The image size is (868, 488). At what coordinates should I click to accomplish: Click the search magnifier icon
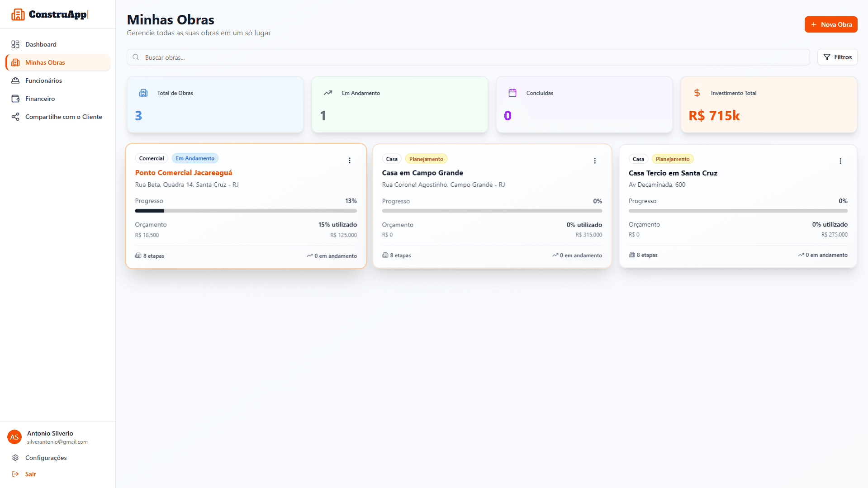pyautogui.click(x=136, y=57)
